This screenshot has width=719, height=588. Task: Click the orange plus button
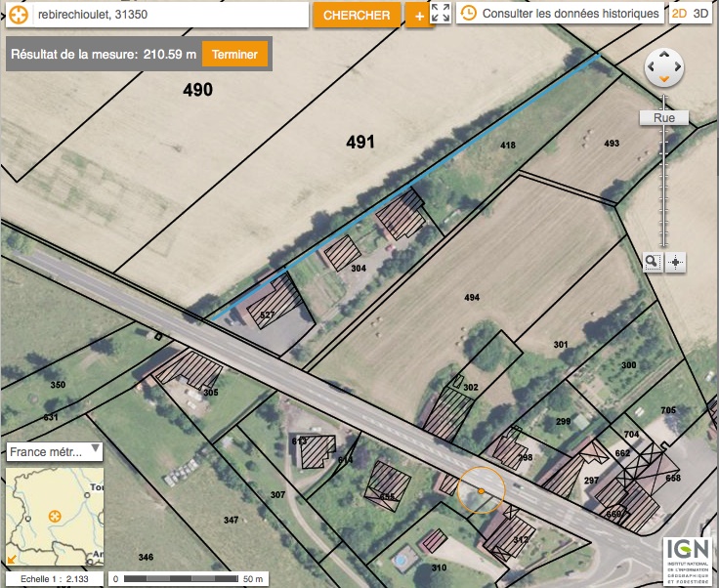419,16
